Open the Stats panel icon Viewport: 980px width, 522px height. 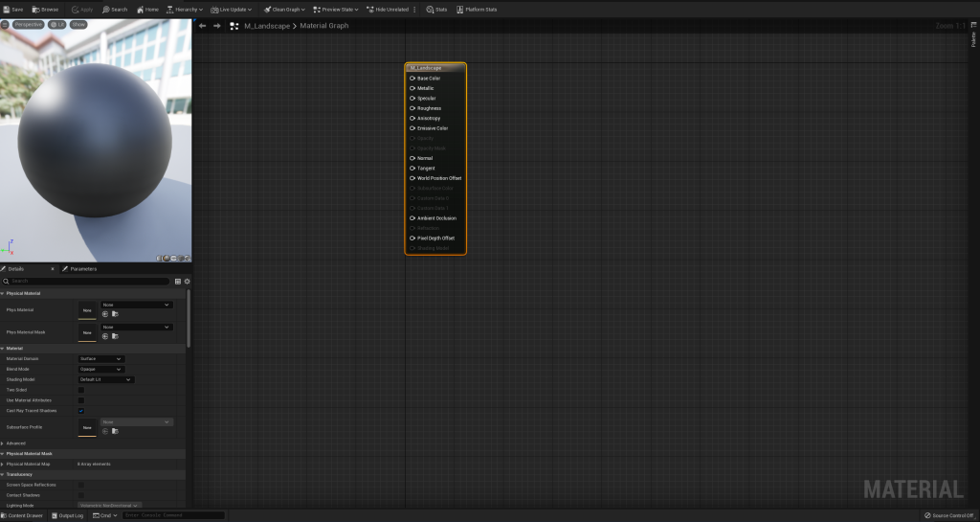(x=430, y=10)
